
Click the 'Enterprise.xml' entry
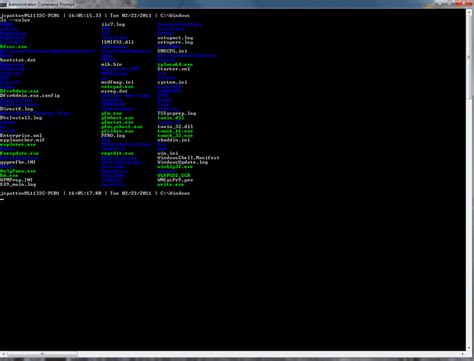coord(21,136)
